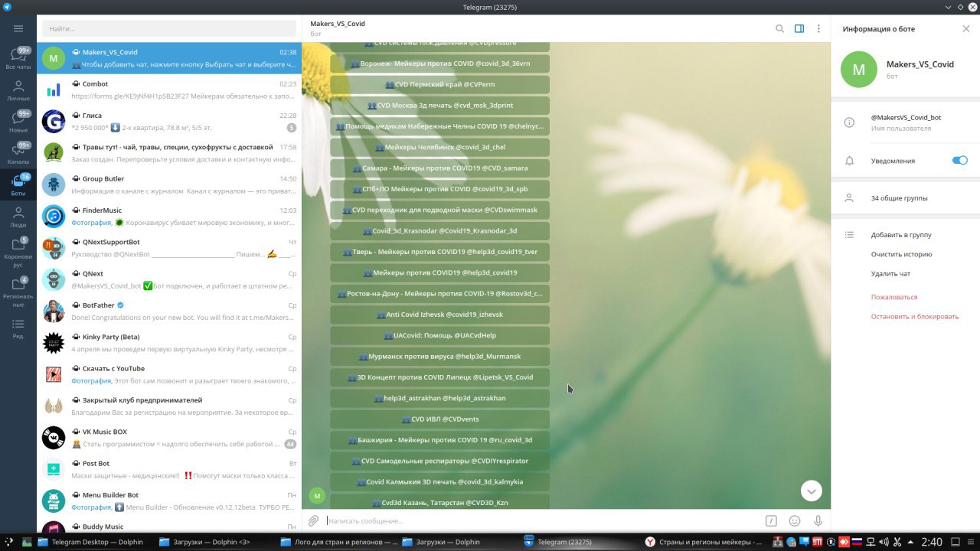Viewport: 980px width, 551px height.
Task: Click the message field 'Написать сообщение...'
Action: coord(543,521)
